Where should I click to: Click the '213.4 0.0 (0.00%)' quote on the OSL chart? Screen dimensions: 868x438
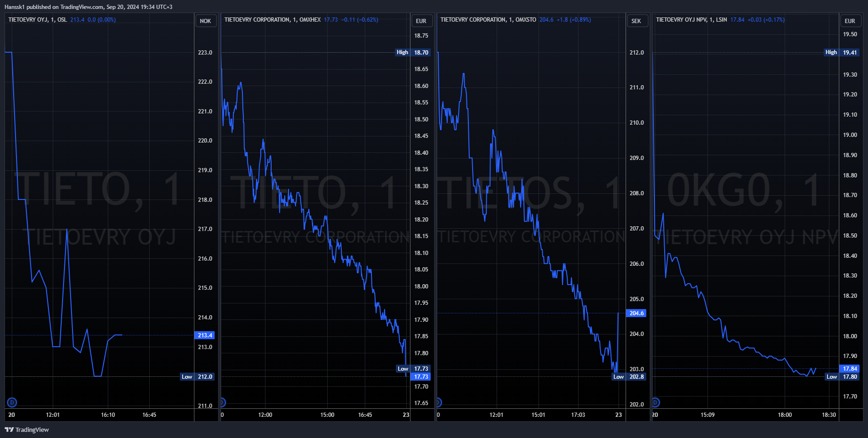[93, 20]
